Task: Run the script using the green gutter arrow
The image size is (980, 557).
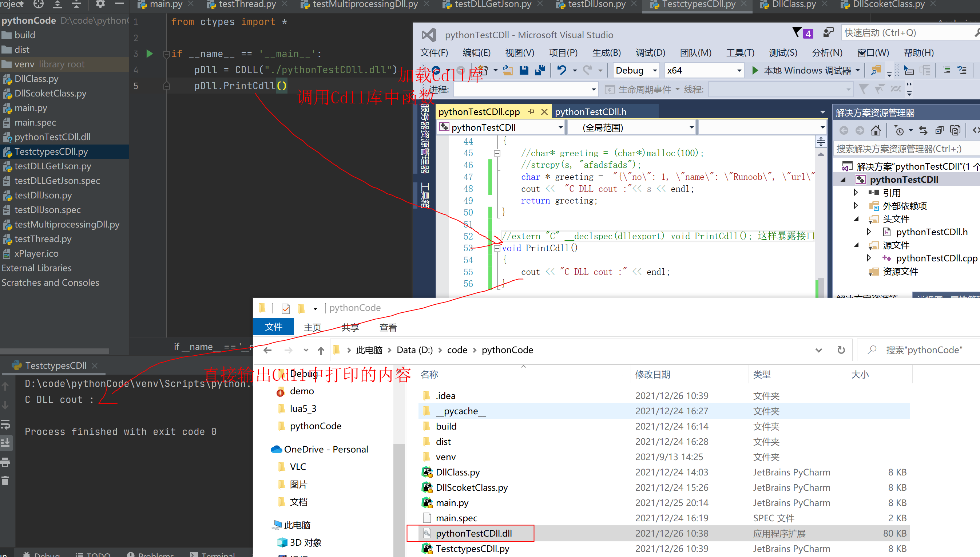Action: point(150,54)
